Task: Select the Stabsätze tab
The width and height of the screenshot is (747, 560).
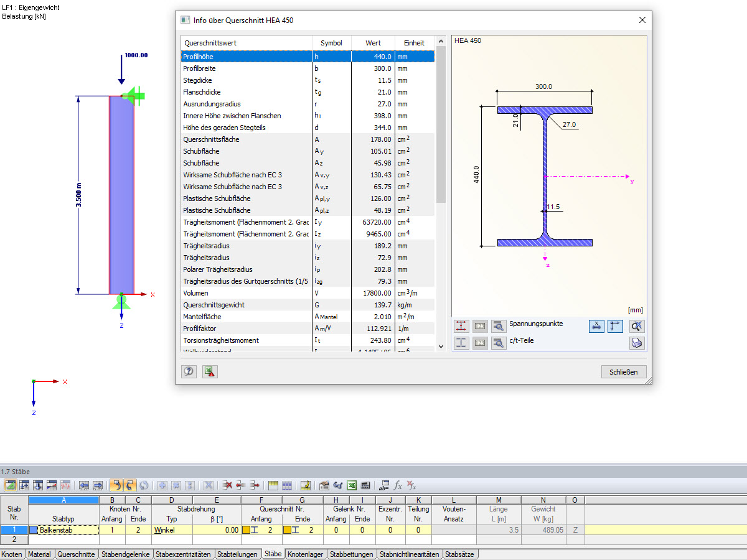Action: (461, 554)
